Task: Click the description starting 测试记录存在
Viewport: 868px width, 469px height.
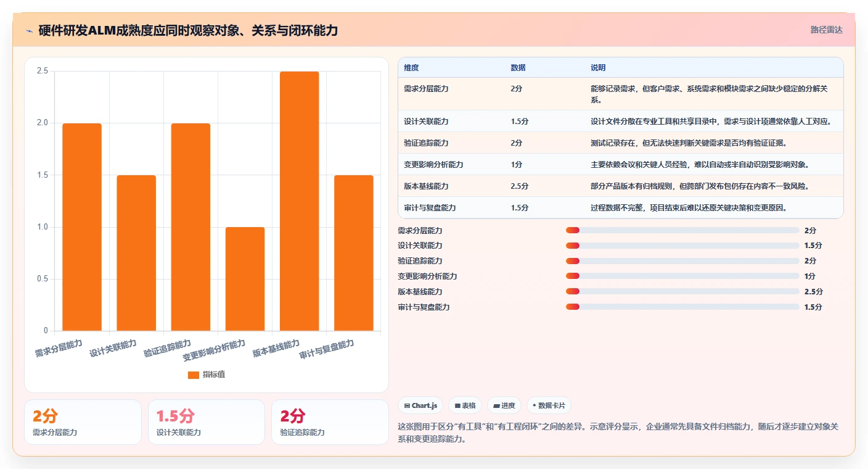Action: click(689, 143)
